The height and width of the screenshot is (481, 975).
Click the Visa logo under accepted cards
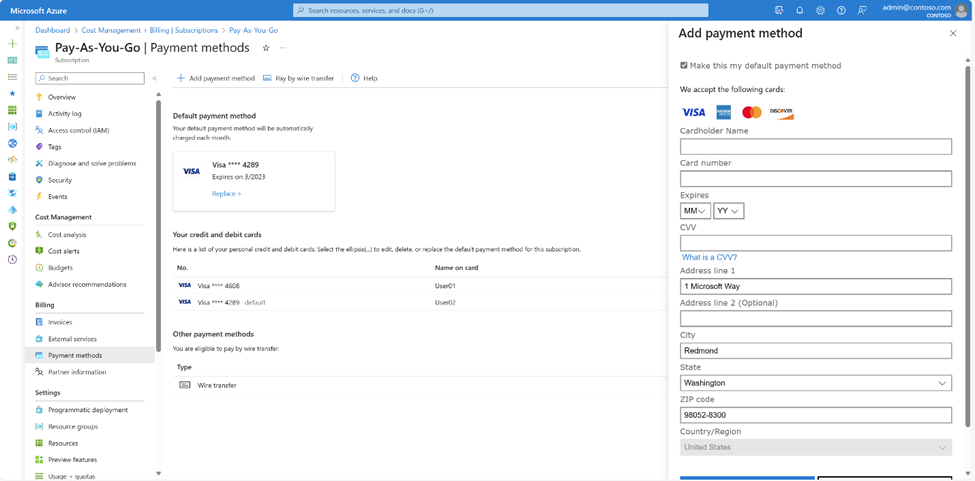(x=693, y=112)
